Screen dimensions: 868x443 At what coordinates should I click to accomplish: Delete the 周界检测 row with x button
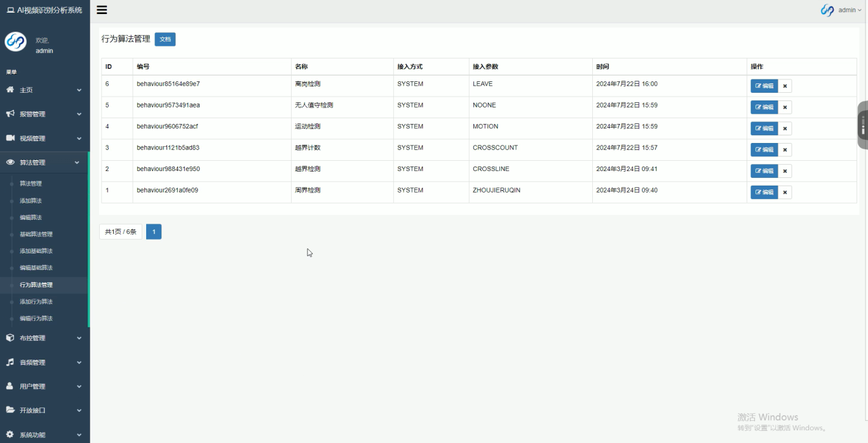pyautogui.click(x=785, y=192)
